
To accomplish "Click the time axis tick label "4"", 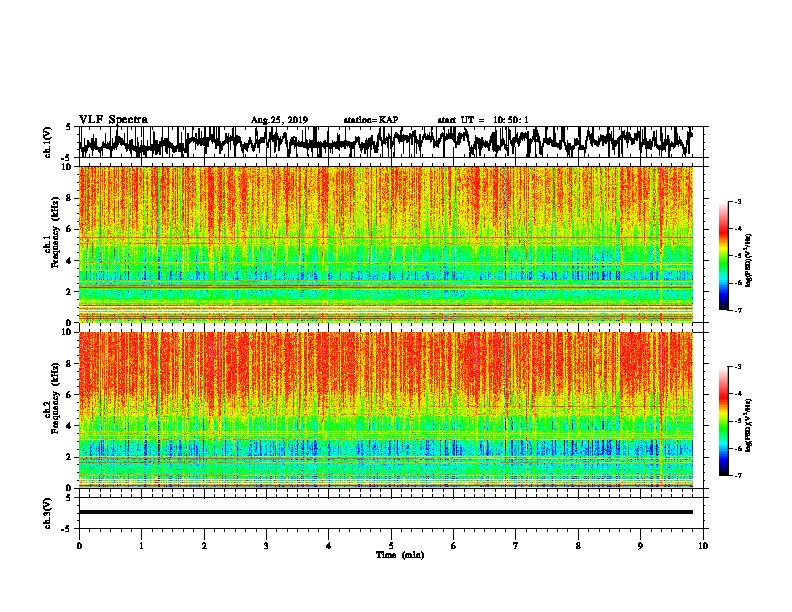I will click(329, 546).
